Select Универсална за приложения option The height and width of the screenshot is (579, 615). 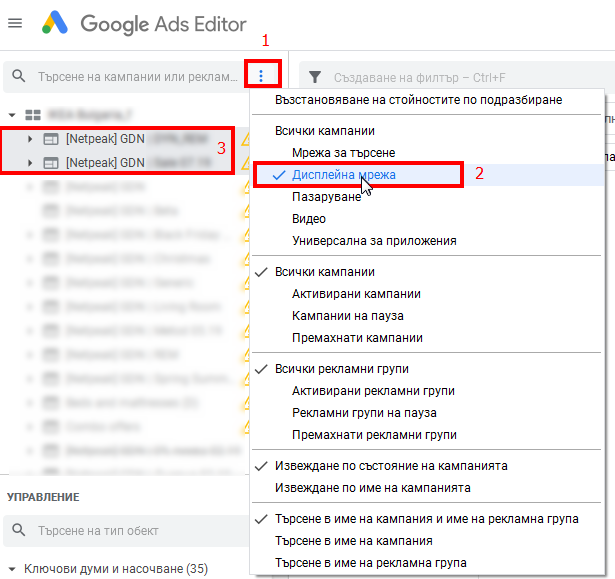click(x=374, y=240)
